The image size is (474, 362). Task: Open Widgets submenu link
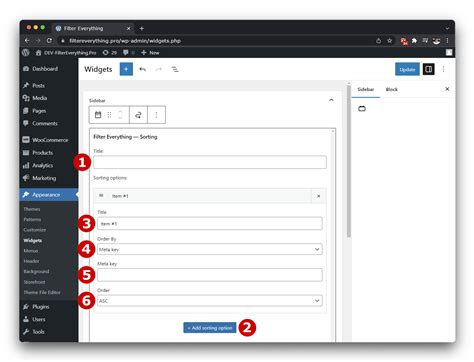pos(33,240)
